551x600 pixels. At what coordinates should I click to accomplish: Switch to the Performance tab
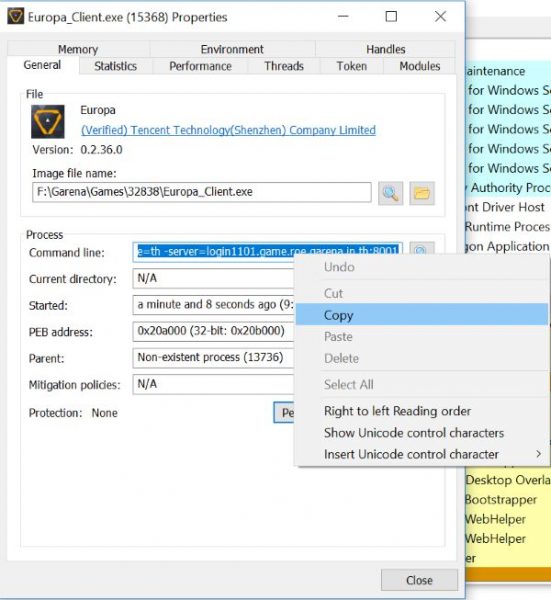[x=201, y=66]
